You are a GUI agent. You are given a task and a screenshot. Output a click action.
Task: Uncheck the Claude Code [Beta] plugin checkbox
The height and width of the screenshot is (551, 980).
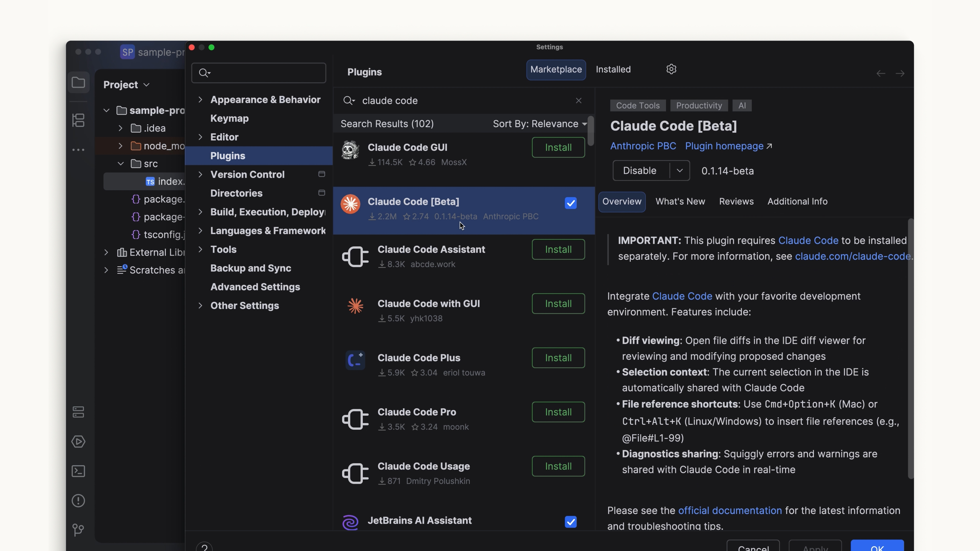[571, 203]
